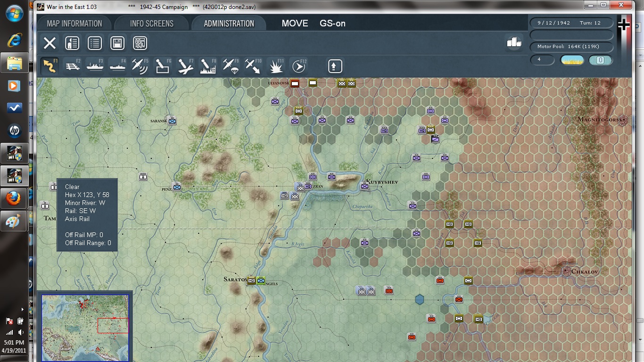Activate the F10 Air Transfer mode
Screen dimensions: 644x362
[253, 66]
